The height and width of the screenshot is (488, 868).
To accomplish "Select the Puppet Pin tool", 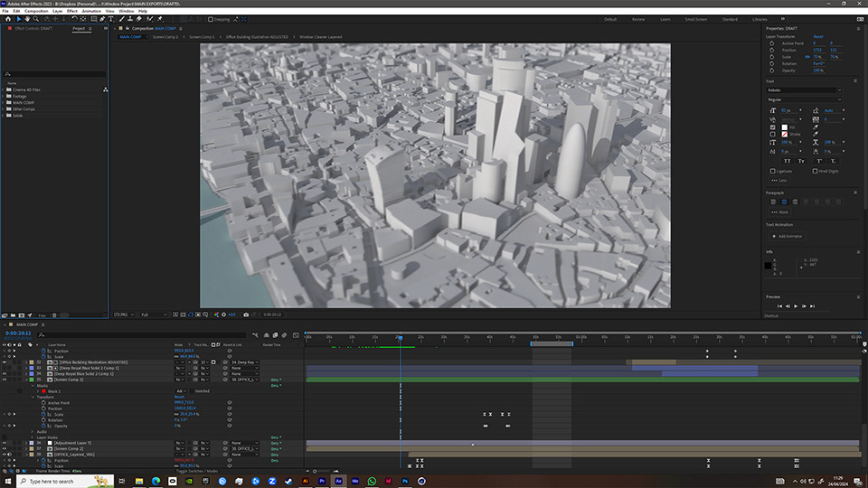I will 160,19.
